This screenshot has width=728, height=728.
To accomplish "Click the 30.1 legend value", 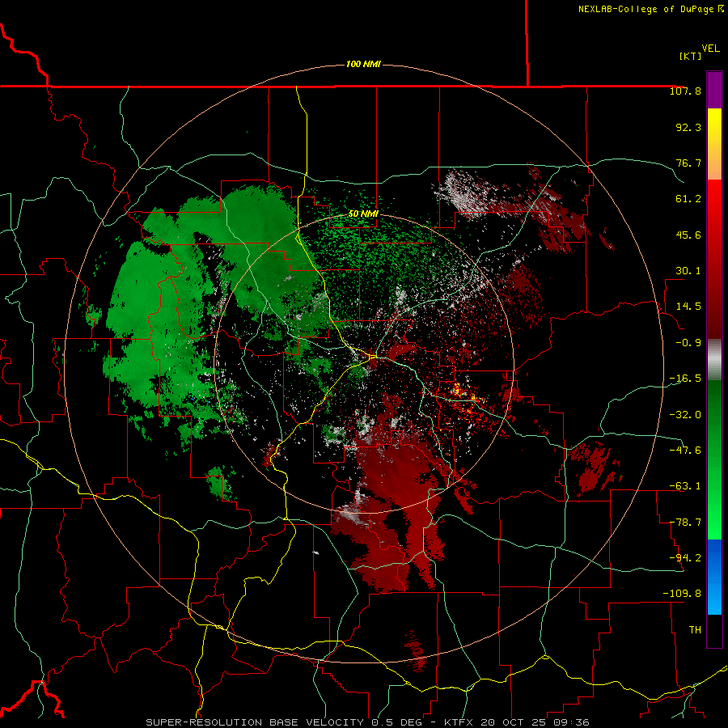I will (x=688, y=271).
